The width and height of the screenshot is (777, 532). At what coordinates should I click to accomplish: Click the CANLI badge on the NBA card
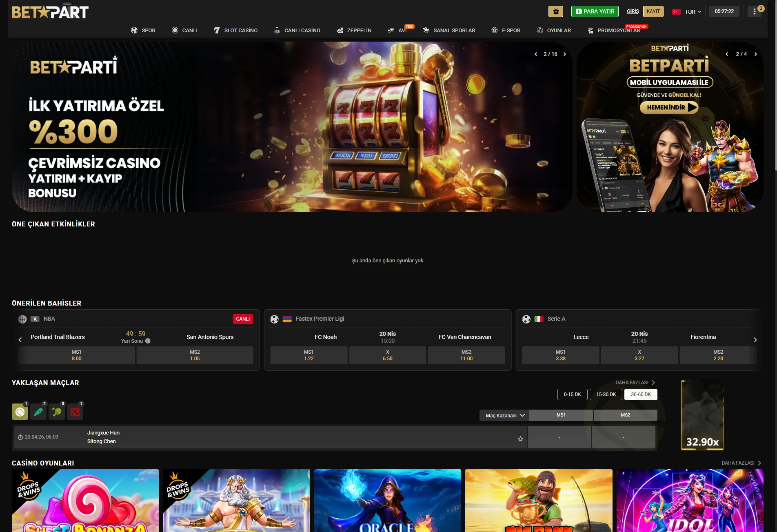(x=243, y=319)
